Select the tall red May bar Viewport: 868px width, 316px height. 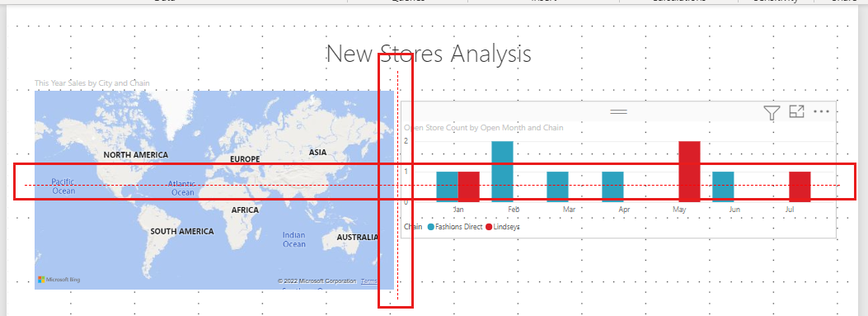click(689, 172)
